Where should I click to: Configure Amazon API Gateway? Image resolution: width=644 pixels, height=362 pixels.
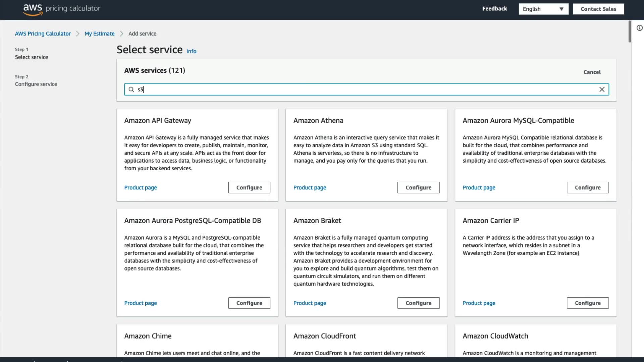pos(249,188)
